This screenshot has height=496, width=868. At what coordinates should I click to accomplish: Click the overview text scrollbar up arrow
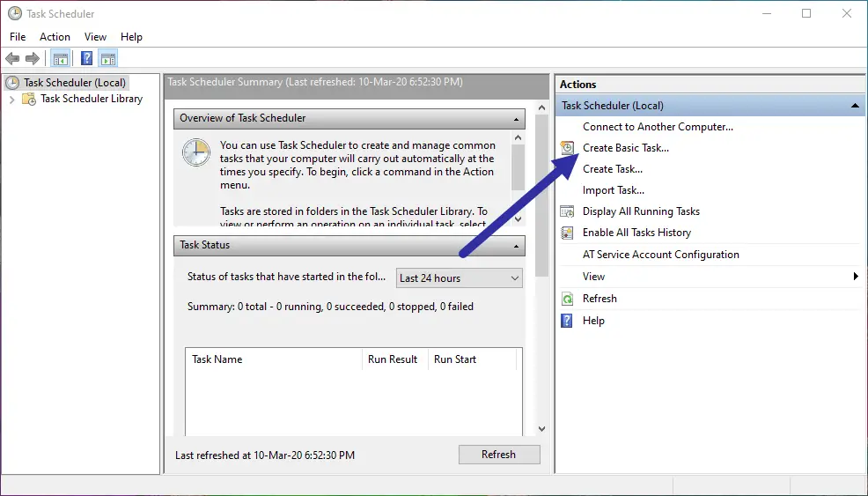pos(518,137)
